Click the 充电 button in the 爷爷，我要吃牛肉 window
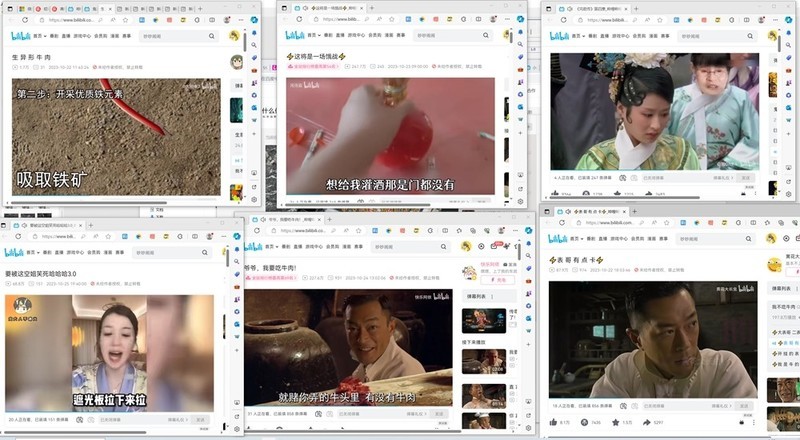Screen dimensions: 800x440 tap(497, 280)
